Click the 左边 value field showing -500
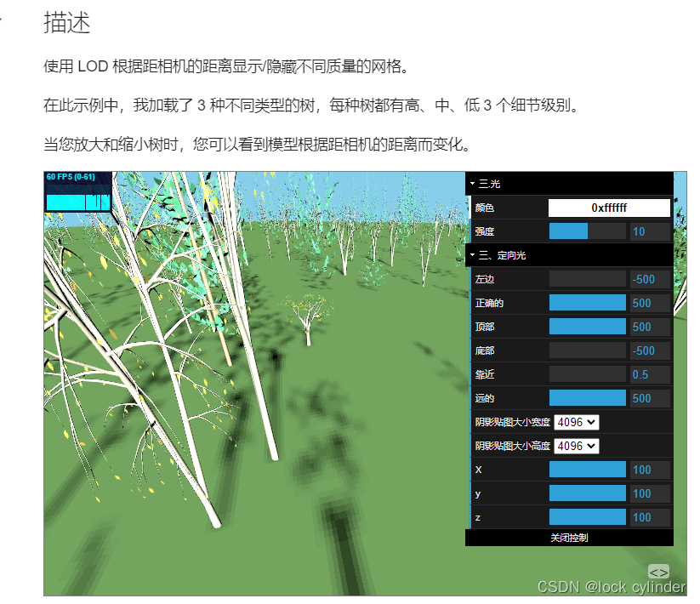The image size is (700, 604). 648,278
